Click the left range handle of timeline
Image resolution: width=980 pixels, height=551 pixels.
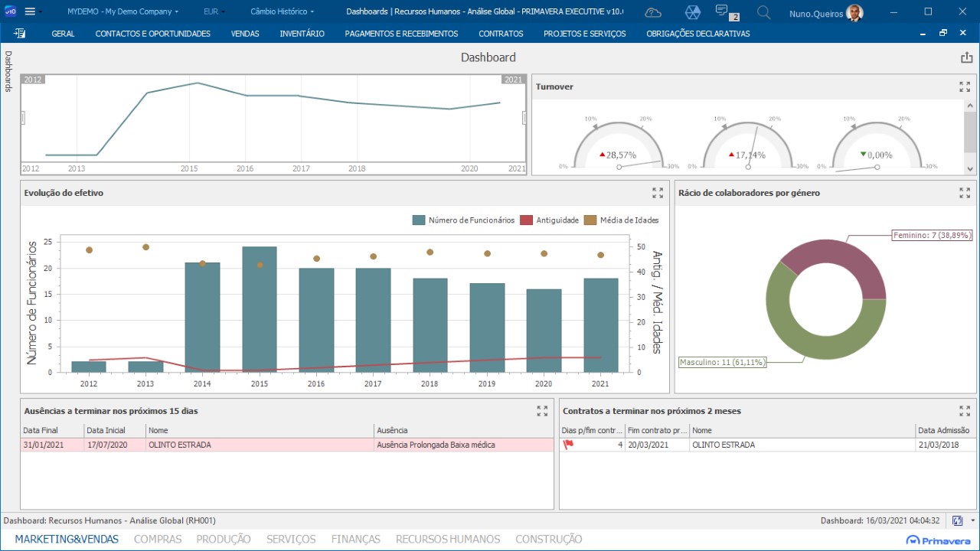tap(23, 117)
